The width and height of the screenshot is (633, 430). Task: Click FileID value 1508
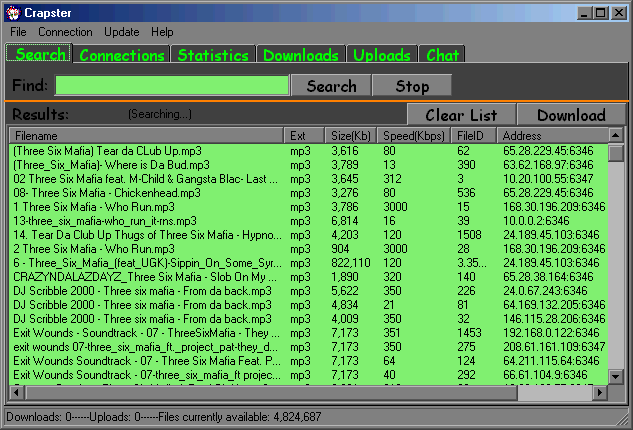click(469, 235)
